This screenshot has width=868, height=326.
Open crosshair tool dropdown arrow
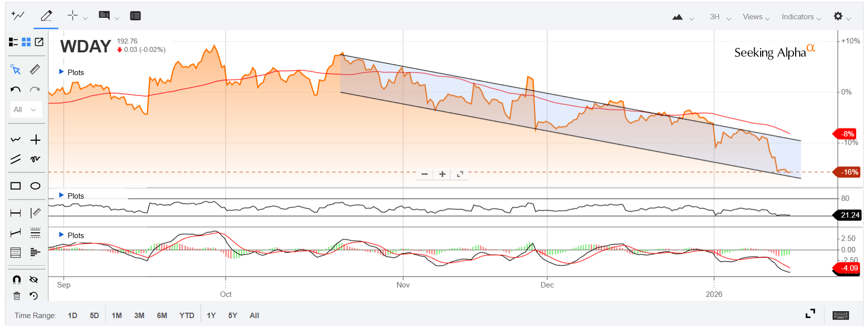[x=85, y=18]
